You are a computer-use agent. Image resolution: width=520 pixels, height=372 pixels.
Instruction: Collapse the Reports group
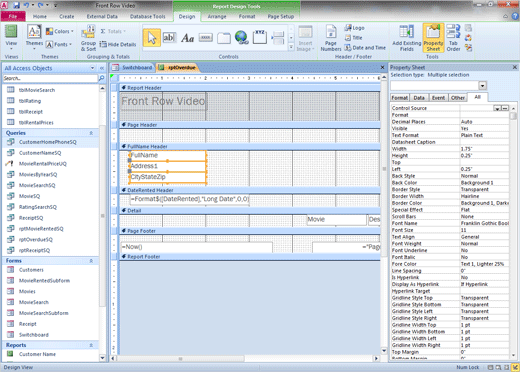91,345
